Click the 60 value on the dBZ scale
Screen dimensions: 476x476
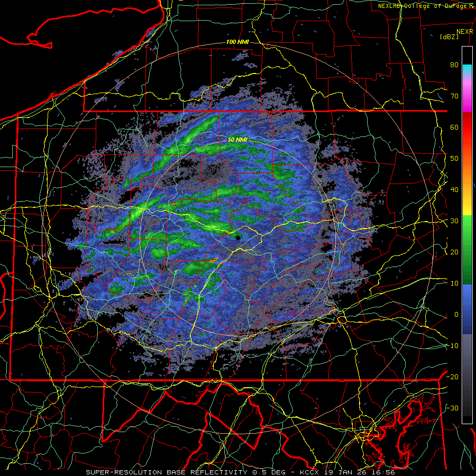pyautogui.click(x=454, y=127)
